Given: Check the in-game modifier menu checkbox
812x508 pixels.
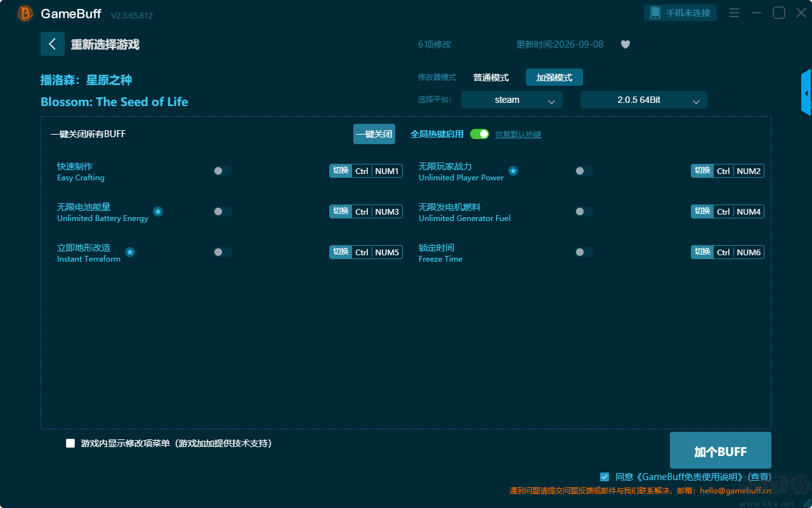Looking at the screenshot, I should (x=70, y=443).
